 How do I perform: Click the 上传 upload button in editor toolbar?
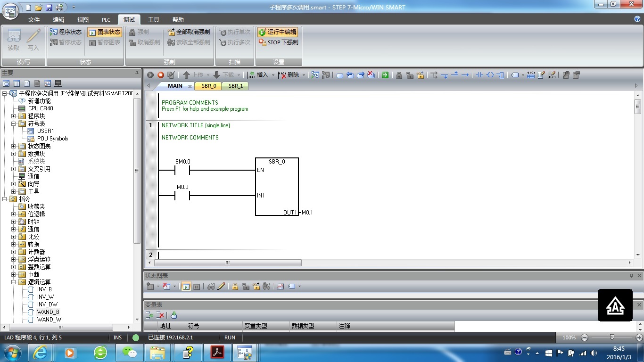pyautogui.click(x=193, y=75)
